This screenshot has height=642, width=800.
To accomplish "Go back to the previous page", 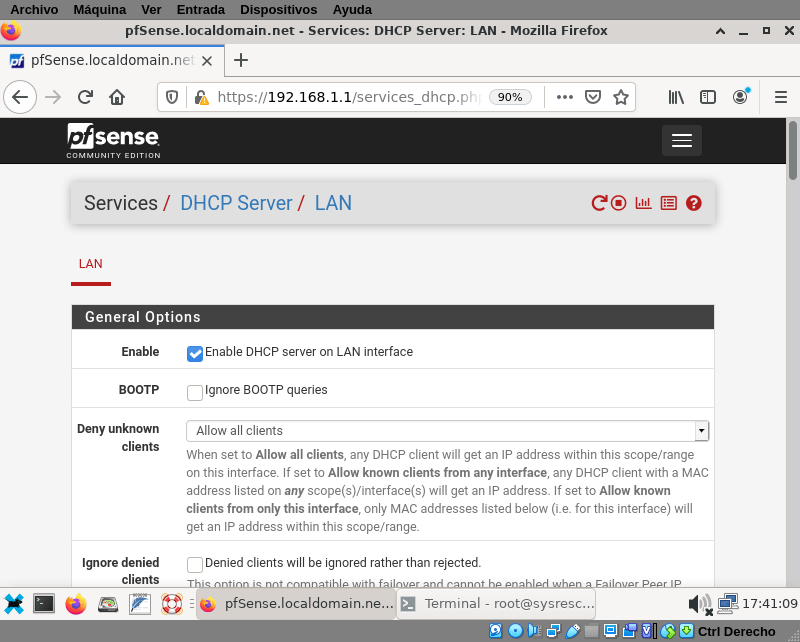I will click(20, 97).
